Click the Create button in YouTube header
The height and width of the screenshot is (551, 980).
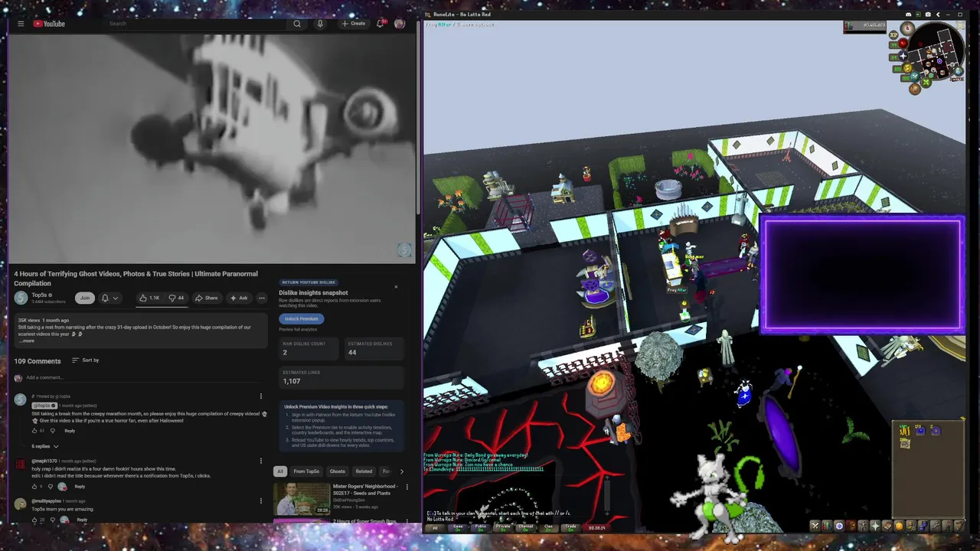(x=354, y=24)
